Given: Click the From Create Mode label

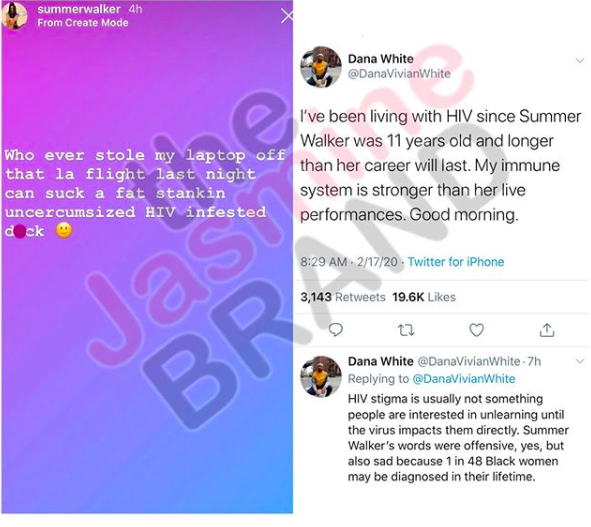Looking at the screenshot, I should tap(83, 23).
